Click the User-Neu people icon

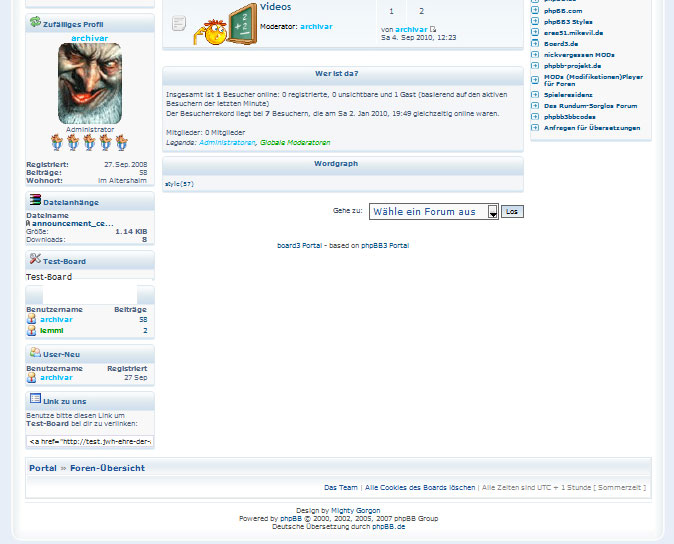point(35,353)
